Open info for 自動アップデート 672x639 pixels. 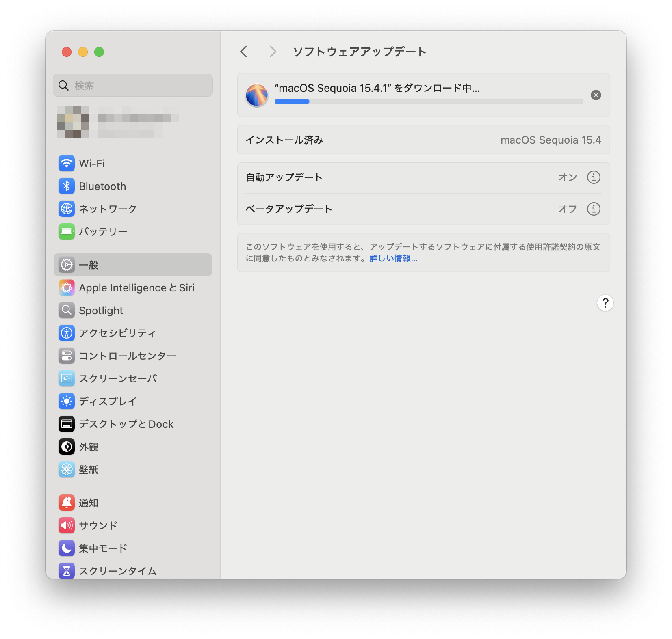594,177
